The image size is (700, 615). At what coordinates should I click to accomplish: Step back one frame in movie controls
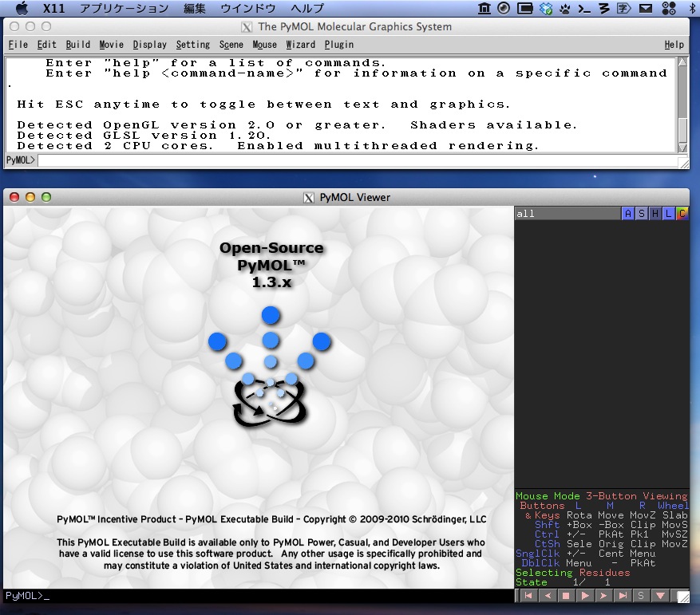[548, 595]
